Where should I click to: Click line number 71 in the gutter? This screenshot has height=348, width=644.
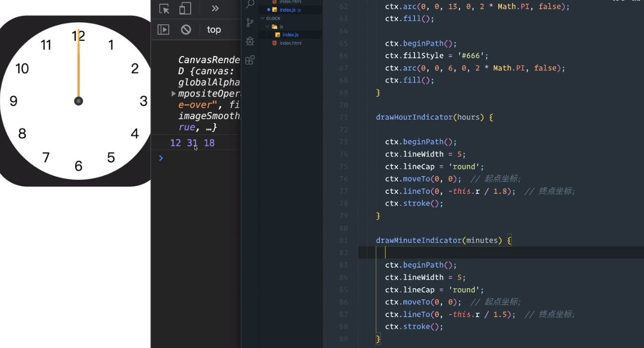pos(343,117)
